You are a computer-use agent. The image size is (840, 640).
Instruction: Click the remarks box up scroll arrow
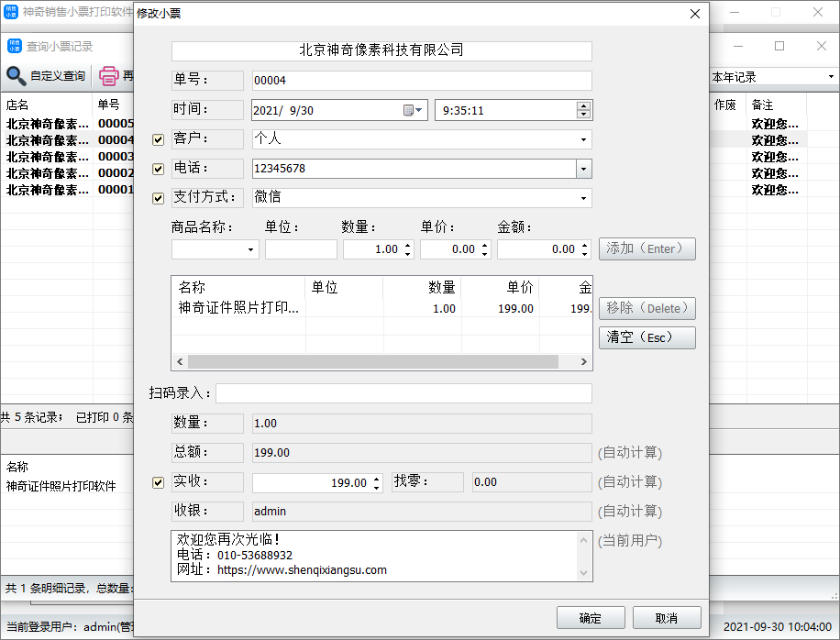click(583, 540)
